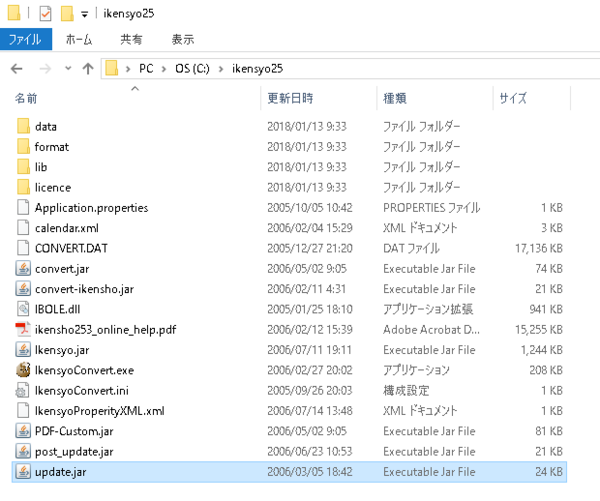Click the IkensyoProperityXML.xml file icon
This screenshot has width=600, height=501.
click(x=23, y=410)
